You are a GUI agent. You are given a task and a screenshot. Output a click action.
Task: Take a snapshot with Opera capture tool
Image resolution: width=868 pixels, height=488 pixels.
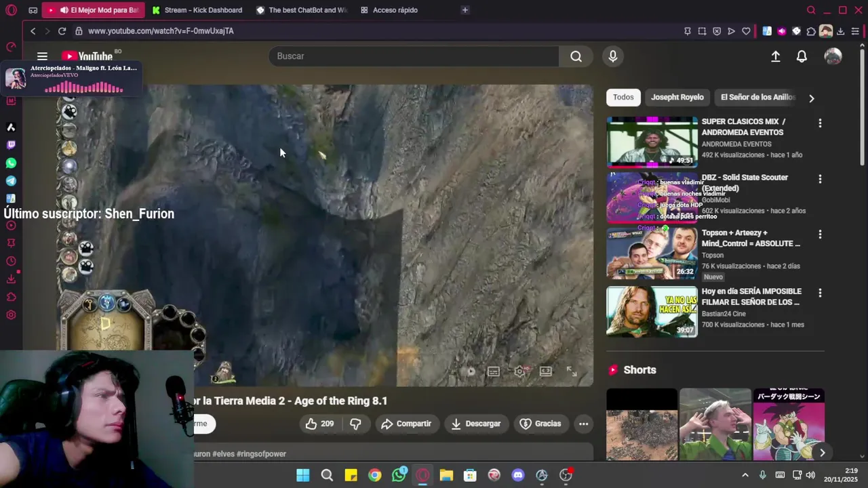702,31
